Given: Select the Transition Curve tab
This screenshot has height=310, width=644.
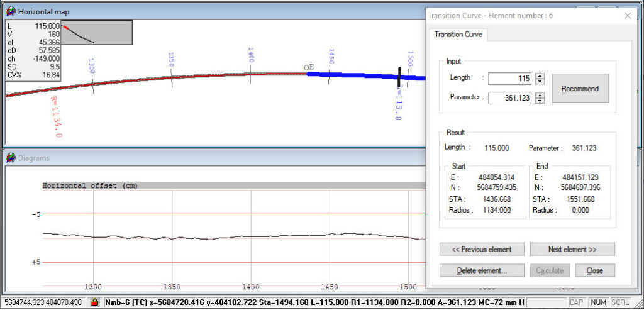Looking at the screenshot, I should (x=458, y=35).
